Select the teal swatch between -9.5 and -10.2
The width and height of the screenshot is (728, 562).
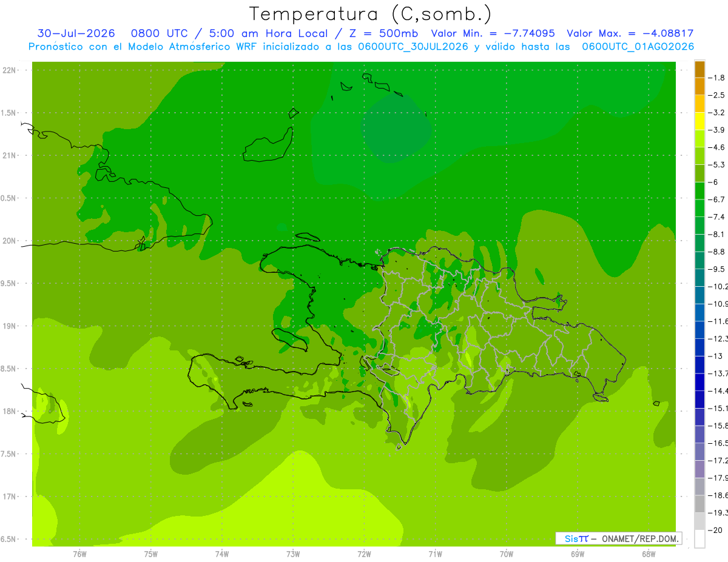click(x=699, y=278)
